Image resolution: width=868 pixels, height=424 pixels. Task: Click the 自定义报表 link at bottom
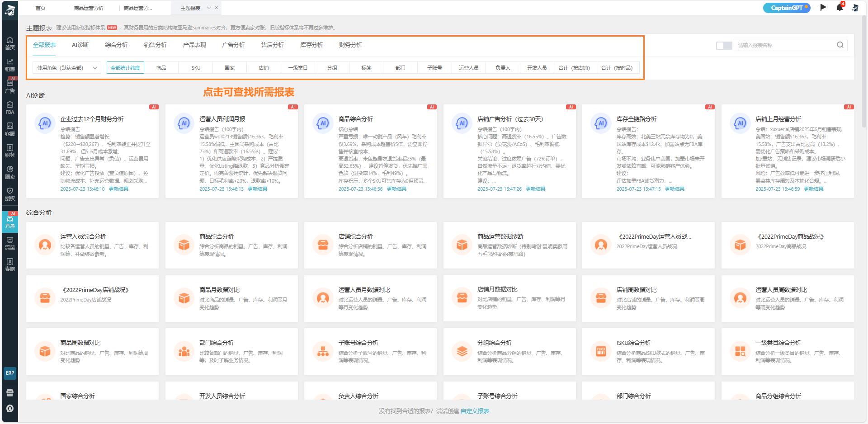(475, 411)
